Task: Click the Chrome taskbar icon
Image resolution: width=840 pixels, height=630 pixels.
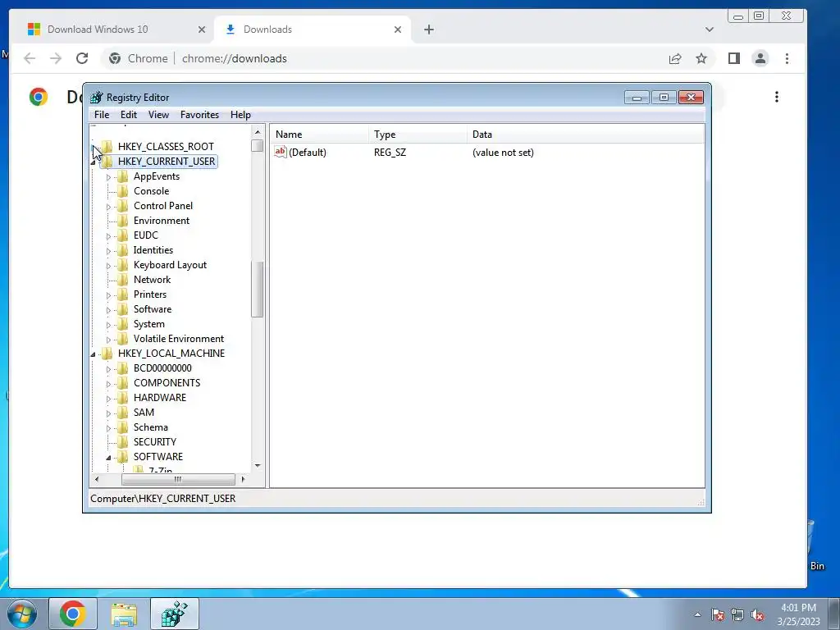Action: click(x=73, y=614)
